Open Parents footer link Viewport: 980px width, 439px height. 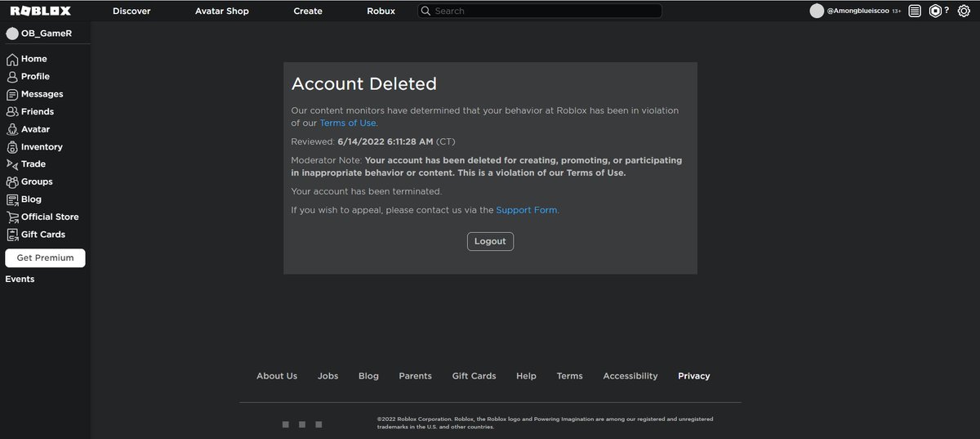pos(416,376)
